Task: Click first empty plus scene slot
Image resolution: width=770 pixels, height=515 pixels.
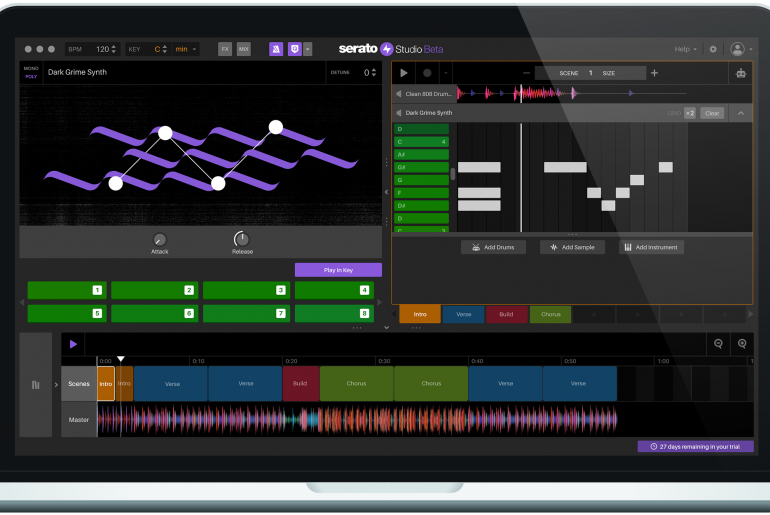Action: pos(594,314)
